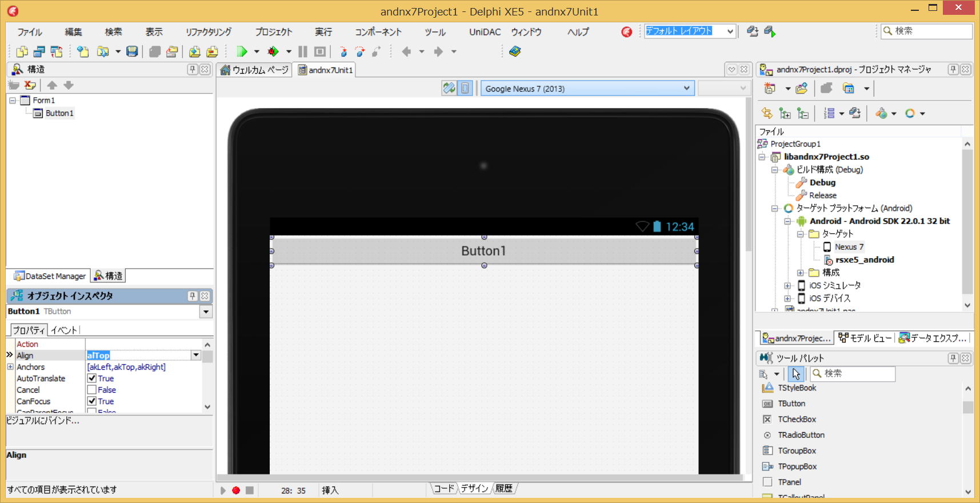Click the macro record red button
The image size is (980, 503).
point(236,490)
